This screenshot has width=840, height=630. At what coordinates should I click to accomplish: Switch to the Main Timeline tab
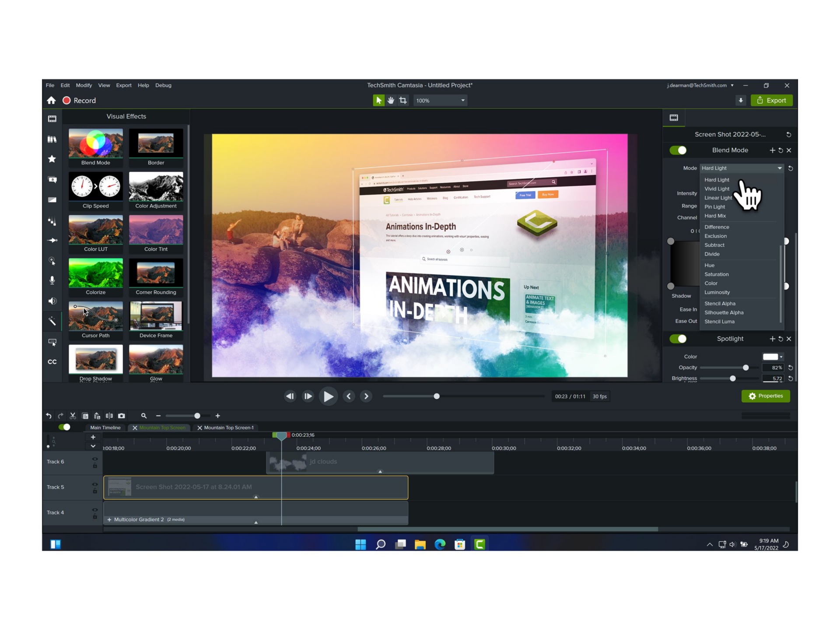coord(105,427)
